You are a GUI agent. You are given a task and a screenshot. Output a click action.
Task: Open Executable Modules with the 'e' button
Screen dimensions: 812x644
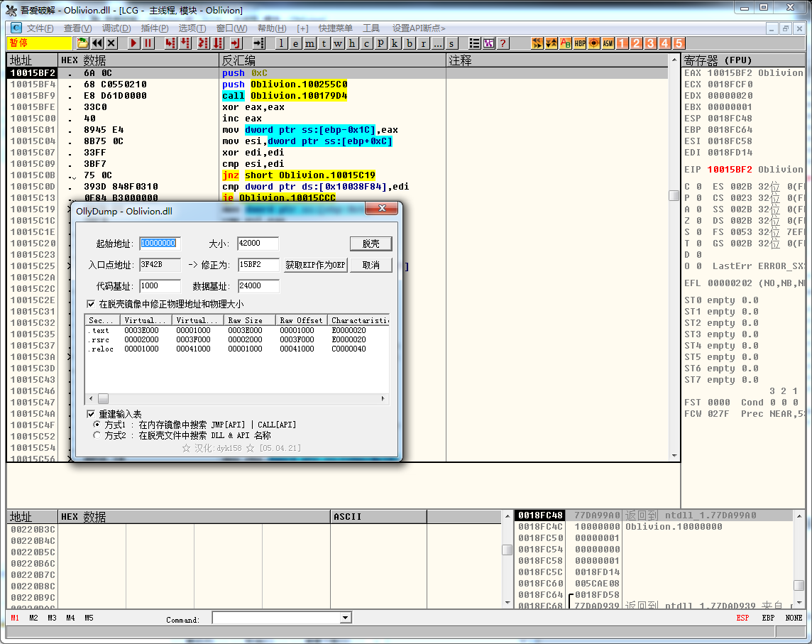295,43
